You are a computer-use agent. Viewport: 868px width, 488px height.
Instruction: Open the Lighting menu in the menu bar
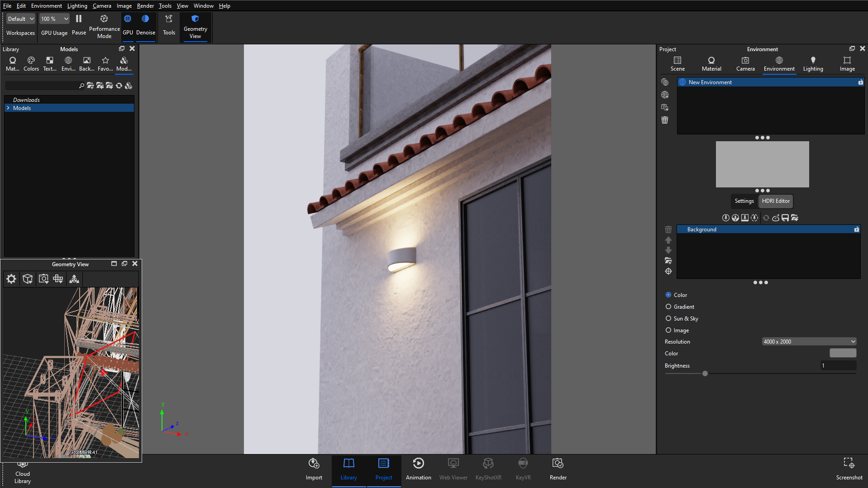point(76,5)
